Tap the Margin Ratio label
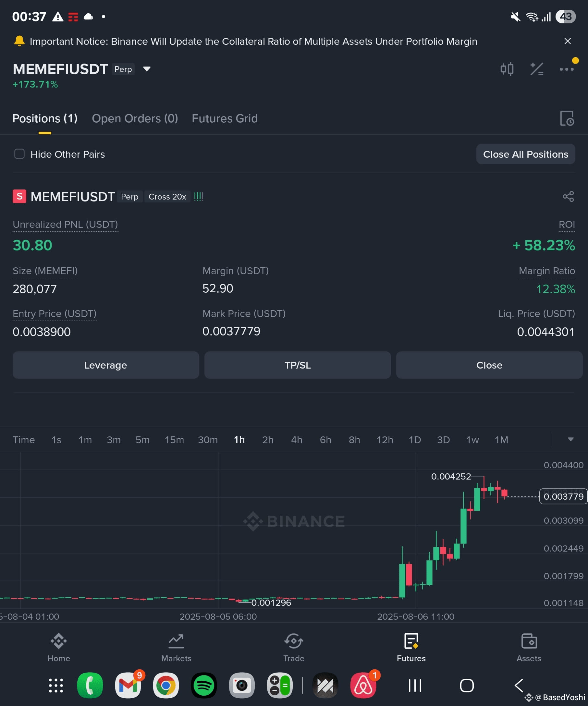Viewport: 588px width, 706px height. click(547, 271)
